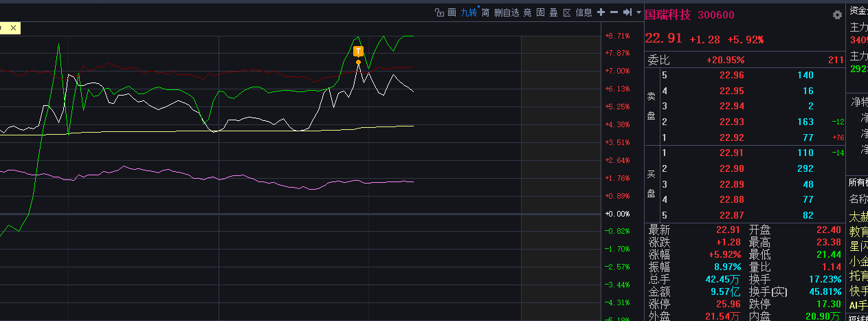Image resolution: width=868 pixels, height=321 pixels.
Task: Select the 画 drawing tool button
Action: (x=452, y=12)
